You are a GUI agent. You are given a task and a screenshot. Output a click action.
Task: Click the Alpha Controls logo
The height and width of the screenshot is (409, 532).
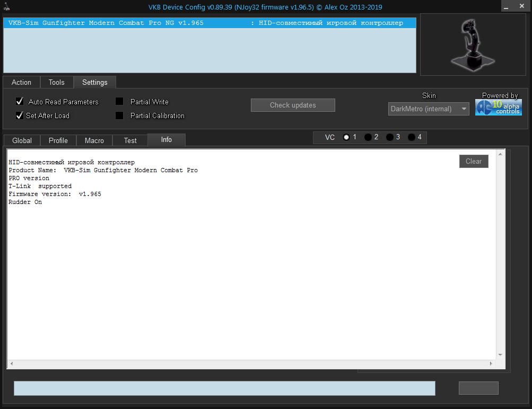[498, 108]
